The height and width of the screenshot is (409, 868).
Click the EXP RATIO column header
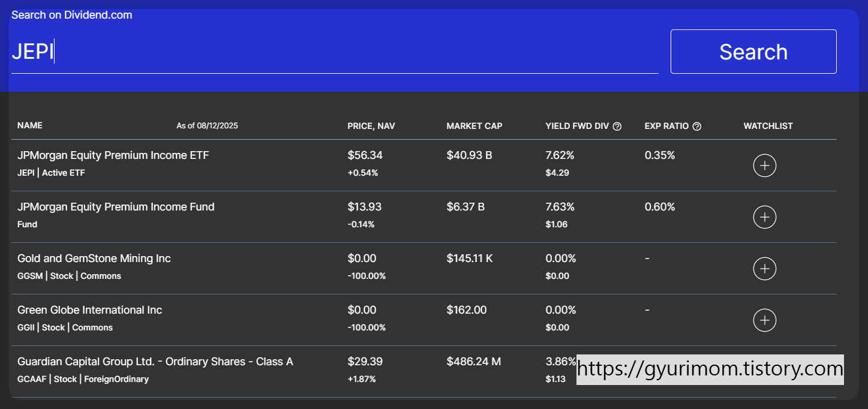click(666, 126)
